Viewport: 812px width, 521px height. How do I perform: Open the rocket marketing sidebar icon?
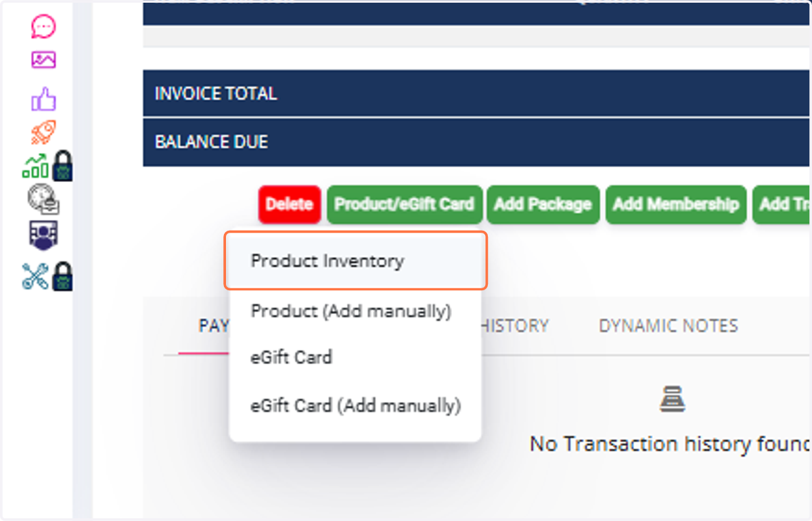point(43,133)
